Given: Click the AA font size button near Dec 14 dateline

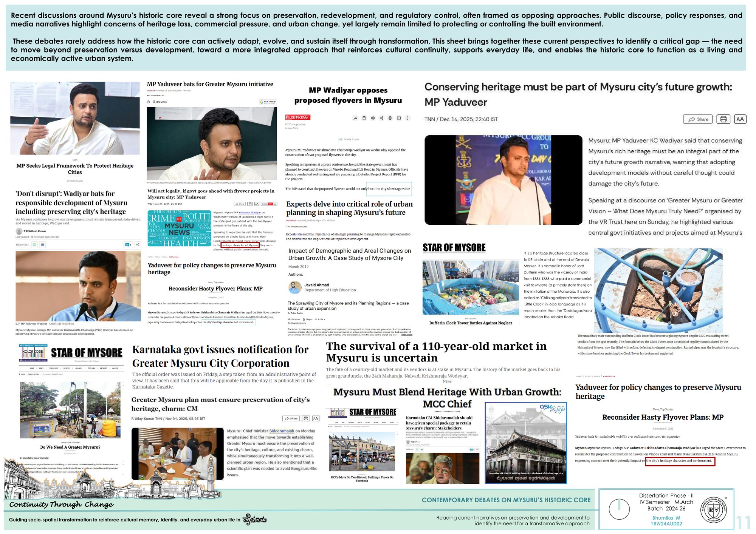Looking at the screenshot, I should pos(740,119).
